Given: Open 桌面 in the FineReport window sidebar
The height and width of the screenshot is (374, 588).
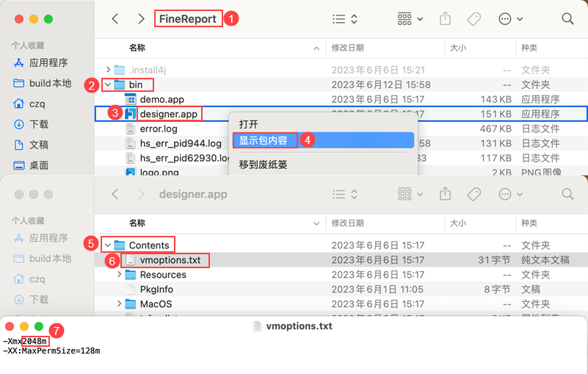Looking at the screenshot, I should coord(31,165).
